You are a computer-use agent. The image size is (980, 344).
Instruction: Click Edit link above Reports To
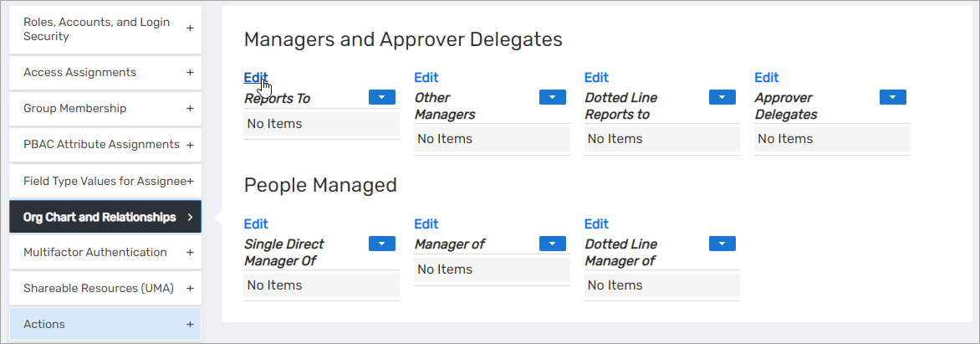[x=255, y=78]
